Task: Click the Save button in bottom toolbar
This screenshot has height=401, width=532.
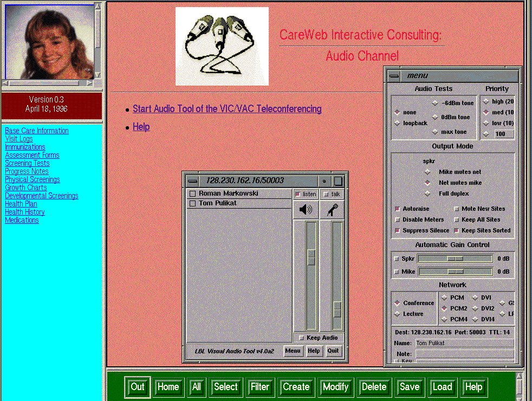Action: click(410, 387)
